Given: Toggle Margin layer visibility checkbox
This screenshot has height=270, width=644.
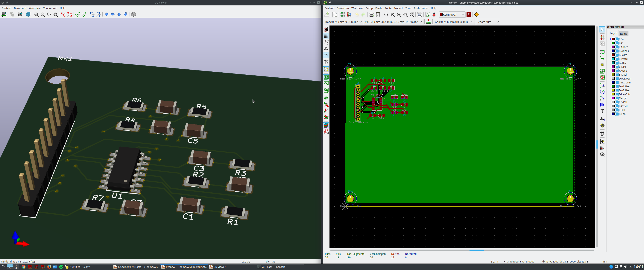Looking at the screenshot, I should (x=617, y=98).
